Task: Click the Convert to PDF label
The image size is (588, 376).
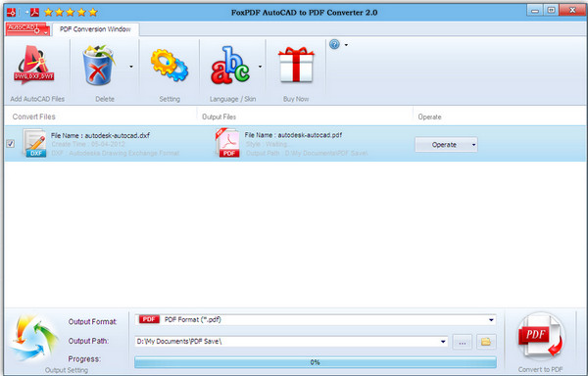Action: (540, 369)
